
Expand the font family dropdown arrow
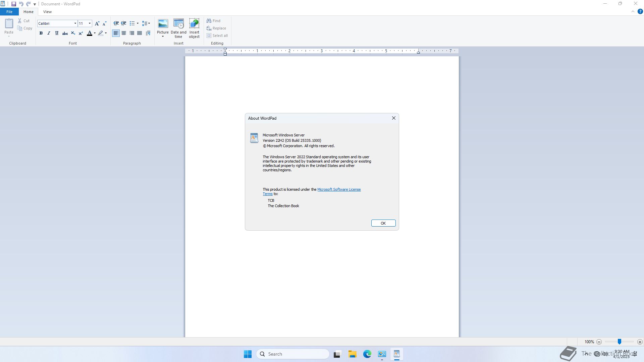75,23
